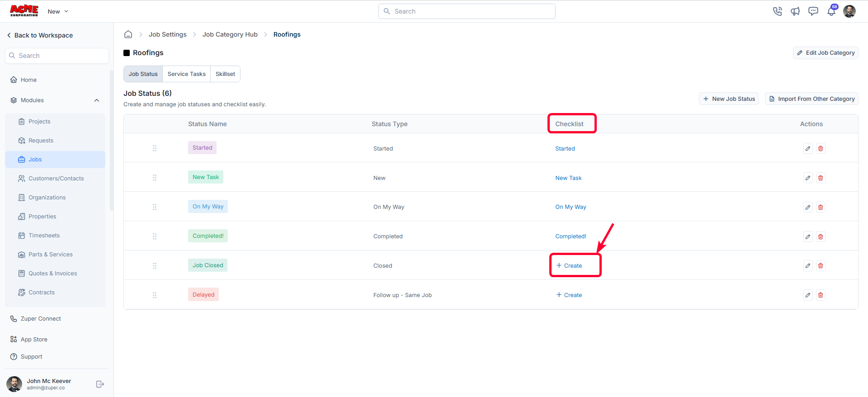This screenshot has height=397, width=868.
Task: Focus the top global Search field
Action: tap(467, 11)
